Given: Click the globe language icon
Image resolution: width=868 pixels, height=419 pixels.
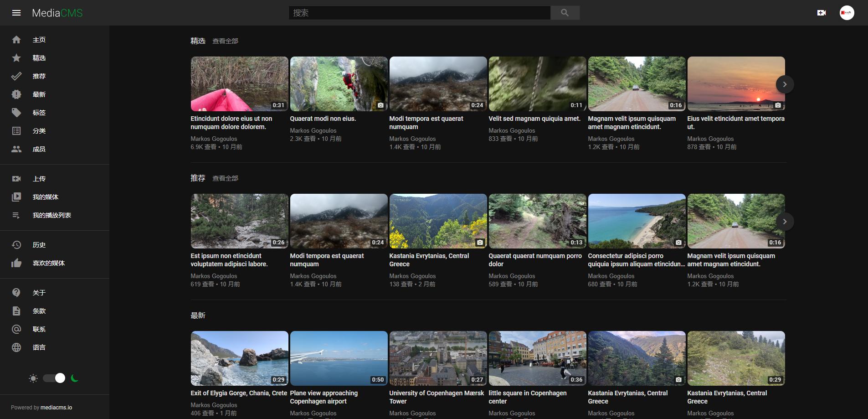Looking at the screenshot, I should point(16,347).
